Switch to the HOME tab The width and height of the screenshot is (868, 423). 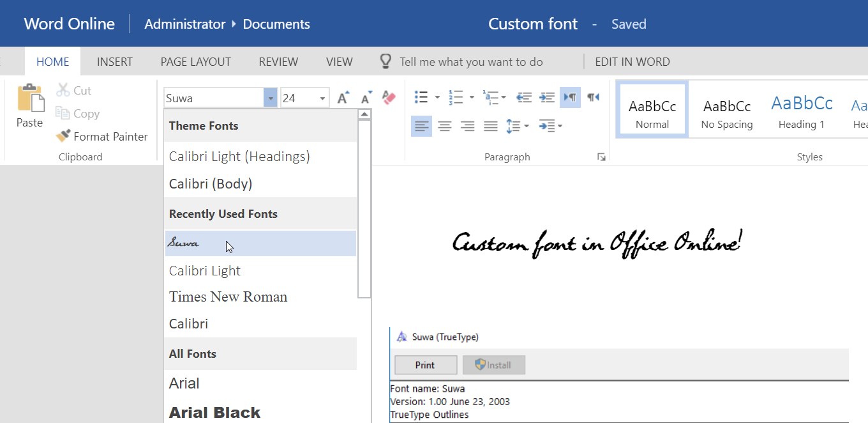tap(52, 62)
